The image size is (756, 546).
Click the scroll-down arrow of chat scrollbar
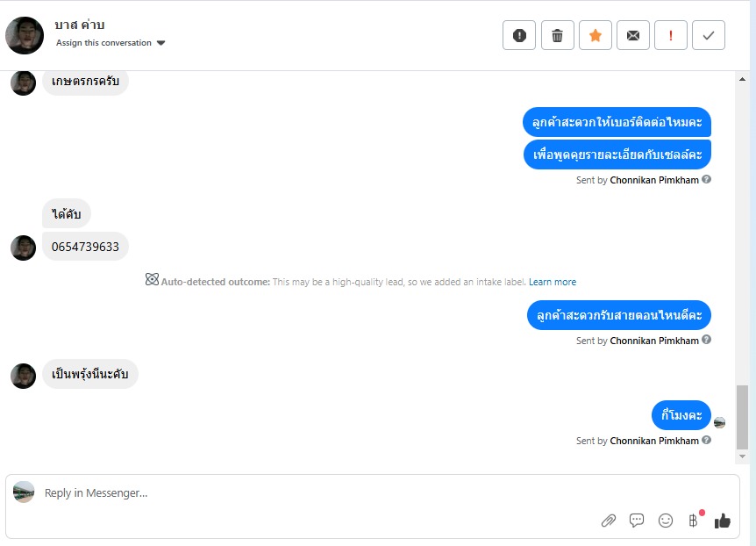coord(742,457)
